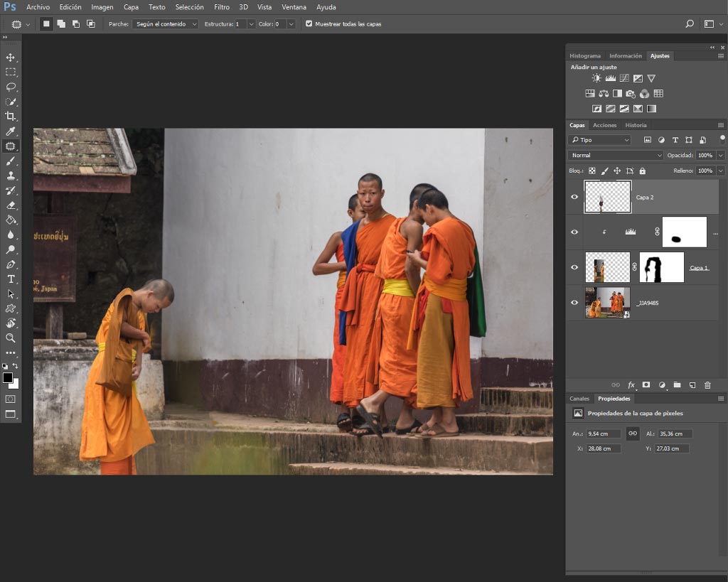This screenshot has width=728, height=582.
Task: Select the Quick Selection tool
Action: pos(10,102)
